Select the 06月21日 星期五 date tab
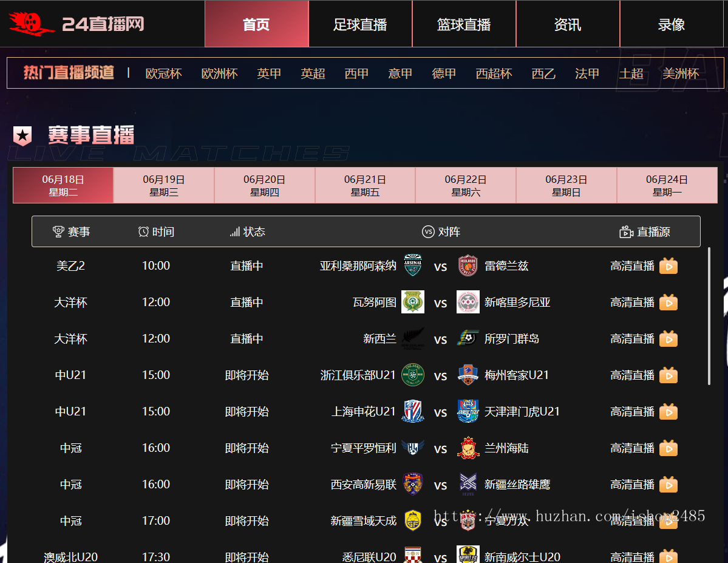This screenshot has width=728, height=563. pyautogui.click(x=365, y=185)
